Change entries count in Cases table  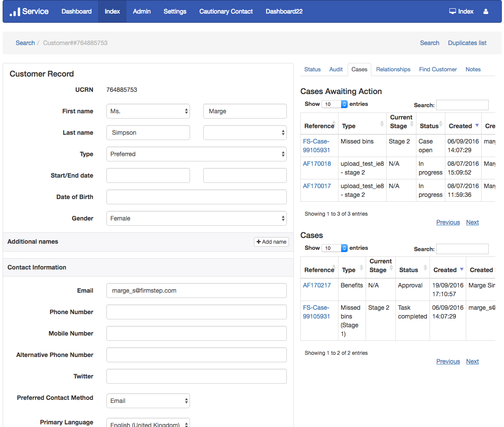tap(335, 248)
